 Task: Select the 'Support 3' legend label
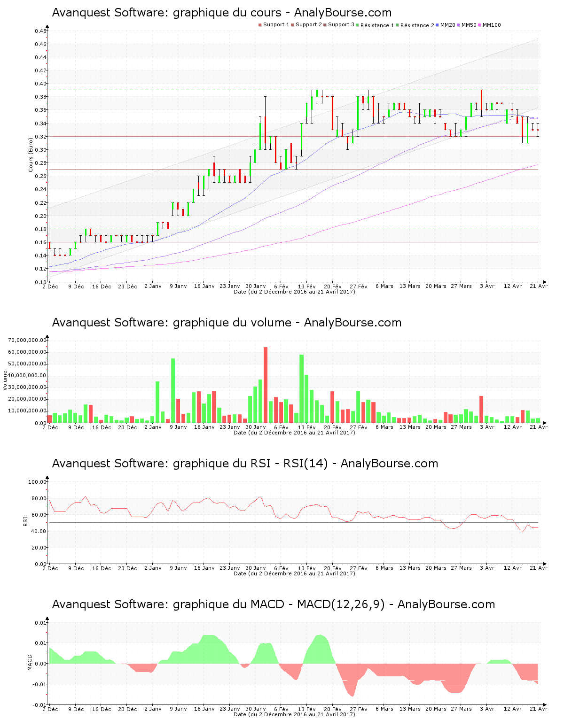[x=341, y=25]
